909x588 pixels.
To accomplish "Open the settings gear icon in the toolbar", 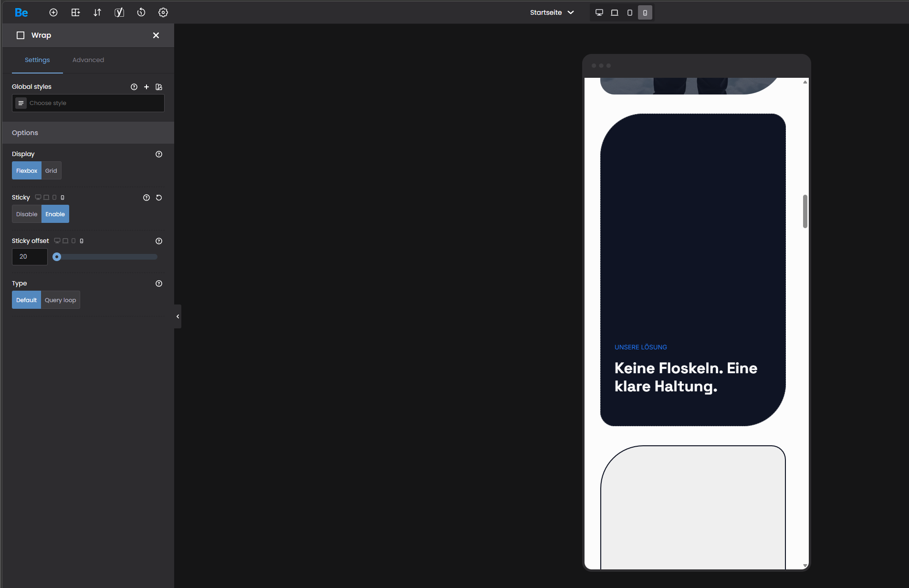I will [x=163, y=12].
